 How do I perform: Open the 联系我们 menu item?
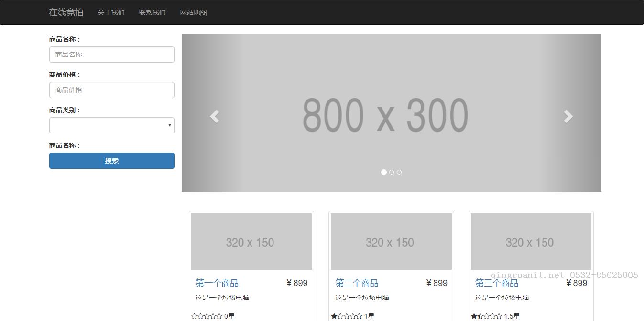click(152, 12)
